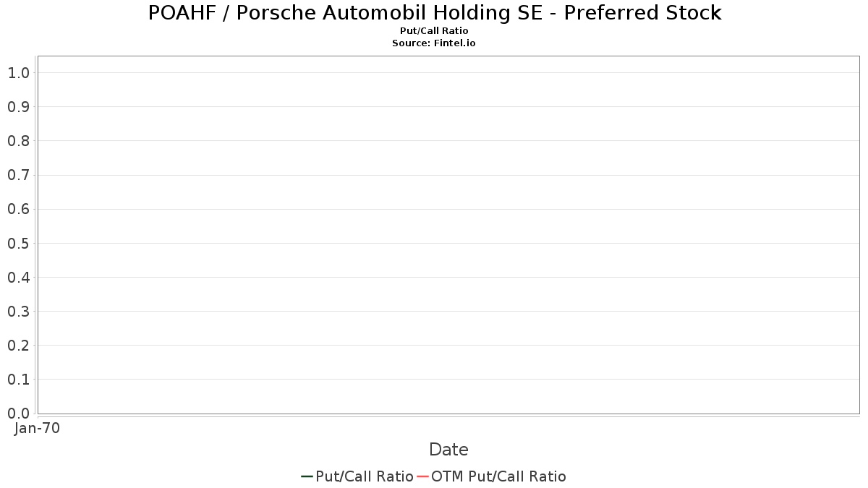Viewport: 868px width, 488px height.
Task: Click the red OTM Put/Call Ratio legend line
Action: pyautogui.click(x=422, y=476)
